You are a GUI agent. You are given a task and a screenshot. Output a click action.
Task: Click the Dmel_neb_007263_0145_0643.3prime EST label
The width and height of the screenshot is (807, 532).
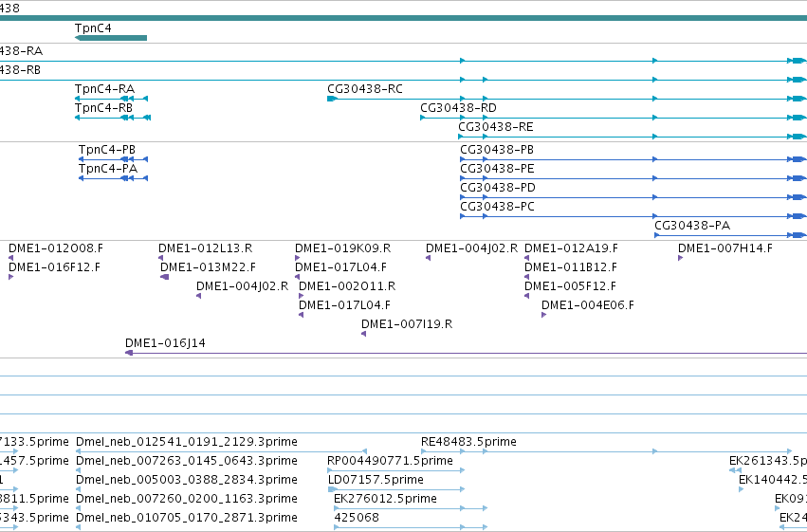click(186, 461)
